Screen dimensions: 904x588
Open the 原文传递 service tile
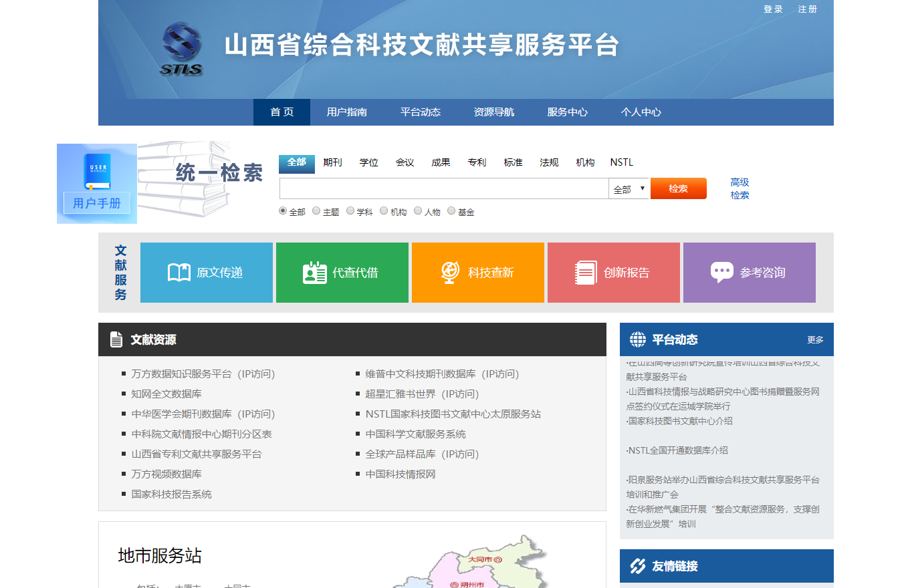[x=207, y=273]
